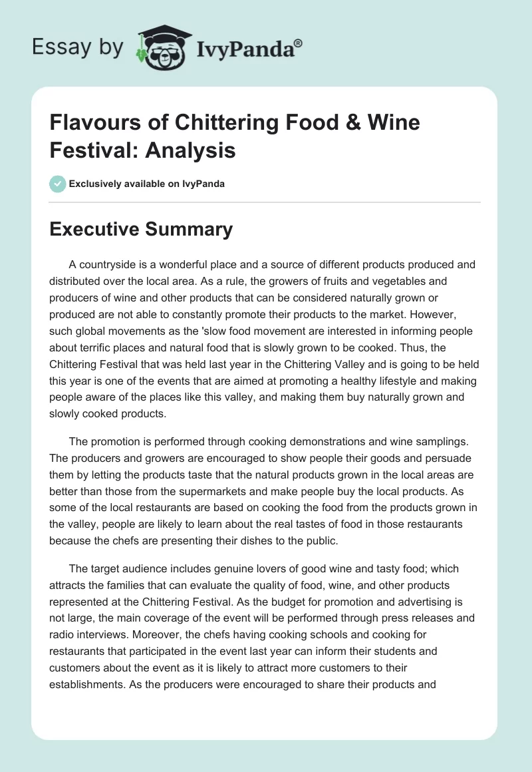Select the "Executive Summary" heading
The height and width of the screenshot is (772, 532).
pos(142,230)
